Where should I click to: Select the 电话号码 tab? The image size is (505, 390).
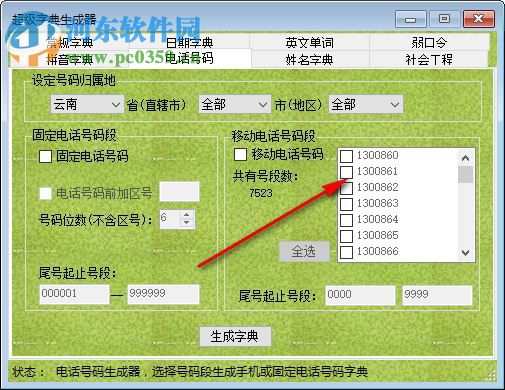point(189,58)
